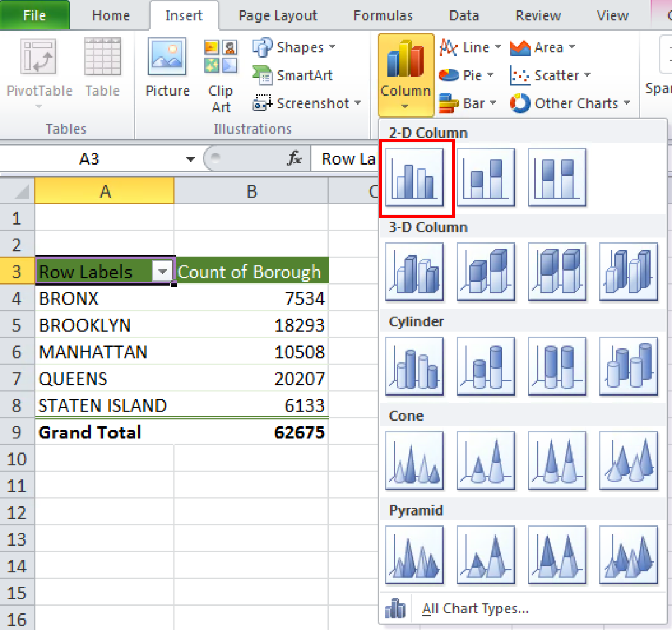Select the Count of Borough header cell
The image size is (672, 630).
tap(252, 271)
